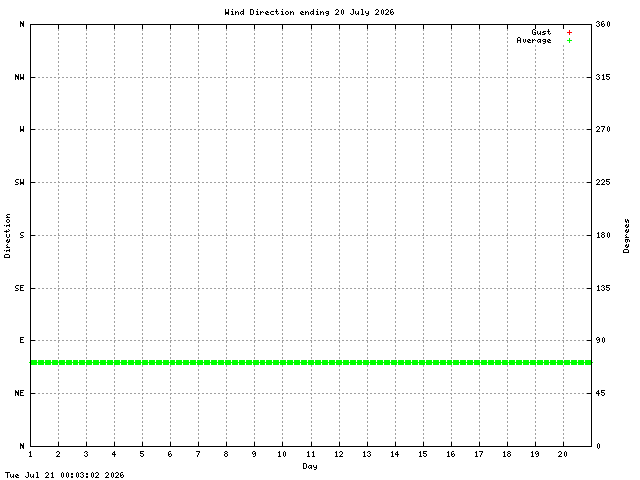Click the 'Day' horizontal axis title
Screen dimensions: 640x480
(310, 466)
